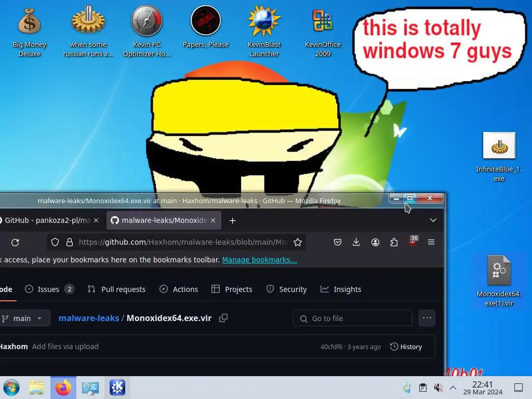Launch KevinBlast Launcher desktop icon
Screen dimensions: 532x399
click(264, 31)
